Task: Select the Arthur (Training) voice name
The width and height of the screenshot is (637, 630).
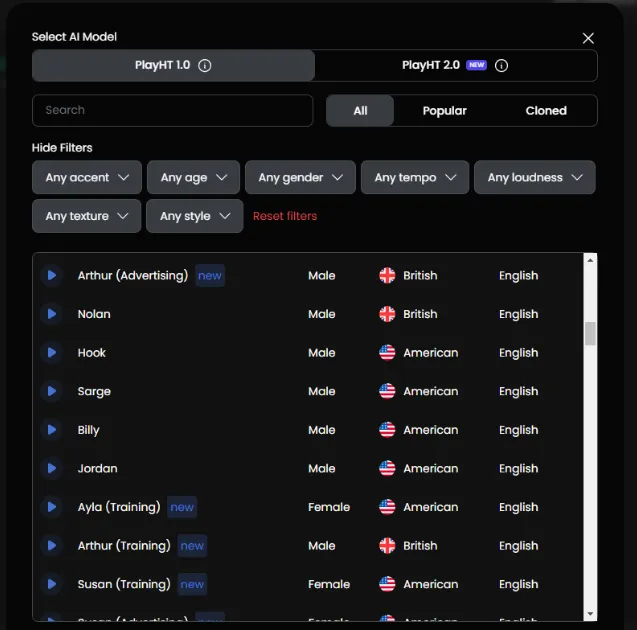Action: click(x=124, y=546)
